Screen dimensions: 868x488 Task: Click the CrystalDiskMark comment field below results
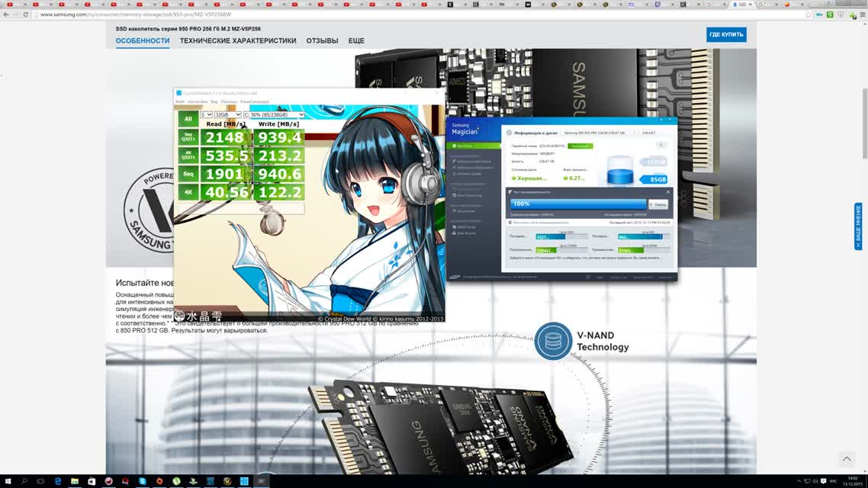[241, 208]
